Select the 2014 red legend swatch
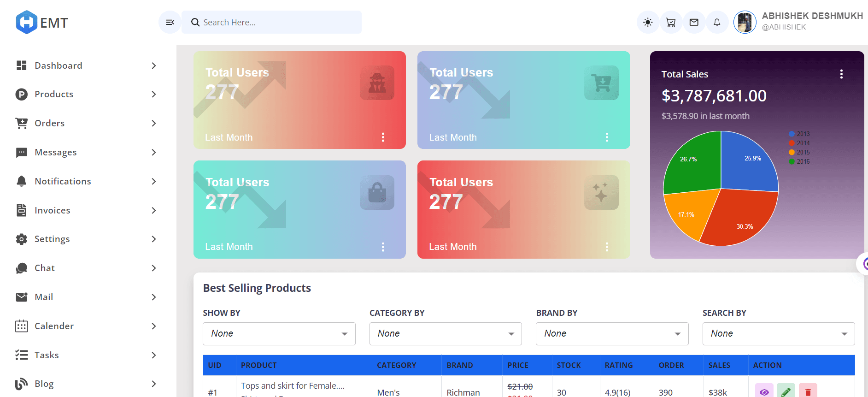Screen dimensions: 868x397 [792, 143]
